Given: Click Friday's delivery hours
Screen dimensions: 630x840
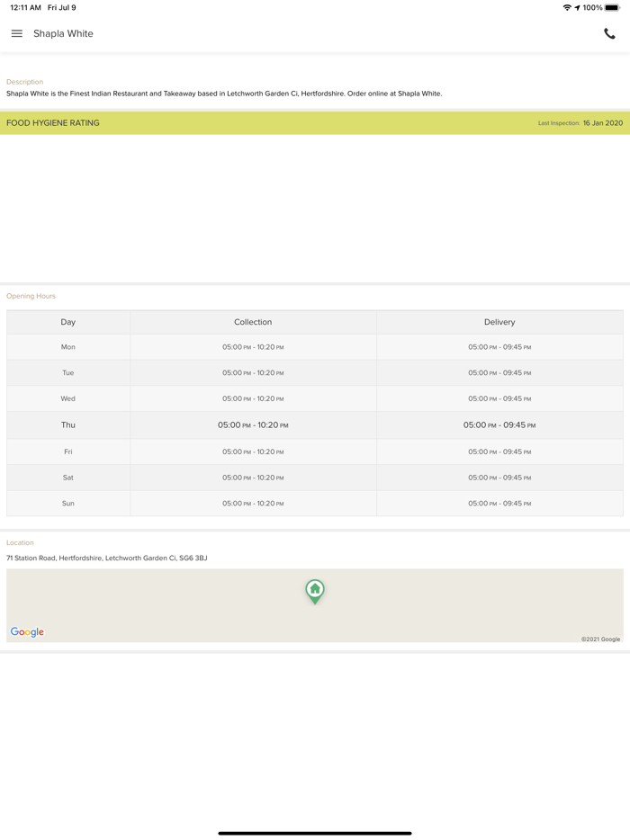Looking at the screenshot, I should [499, 451].
